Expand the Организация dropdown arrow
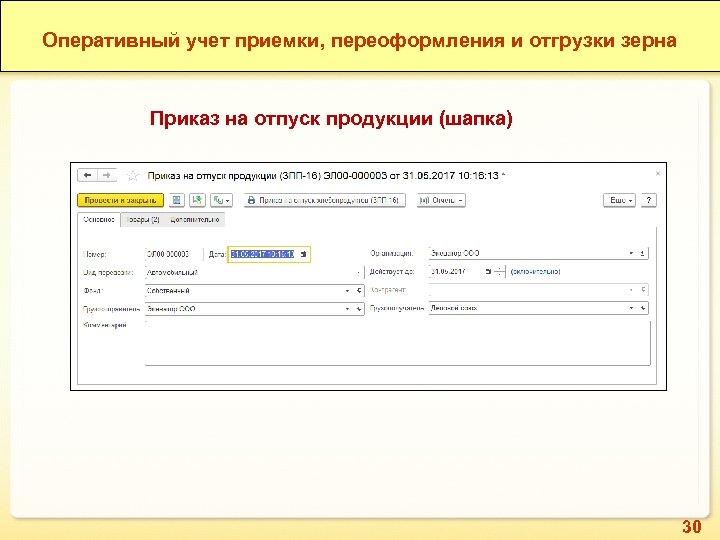The width and height of the screenshot is (720, 540). [631, 253]
